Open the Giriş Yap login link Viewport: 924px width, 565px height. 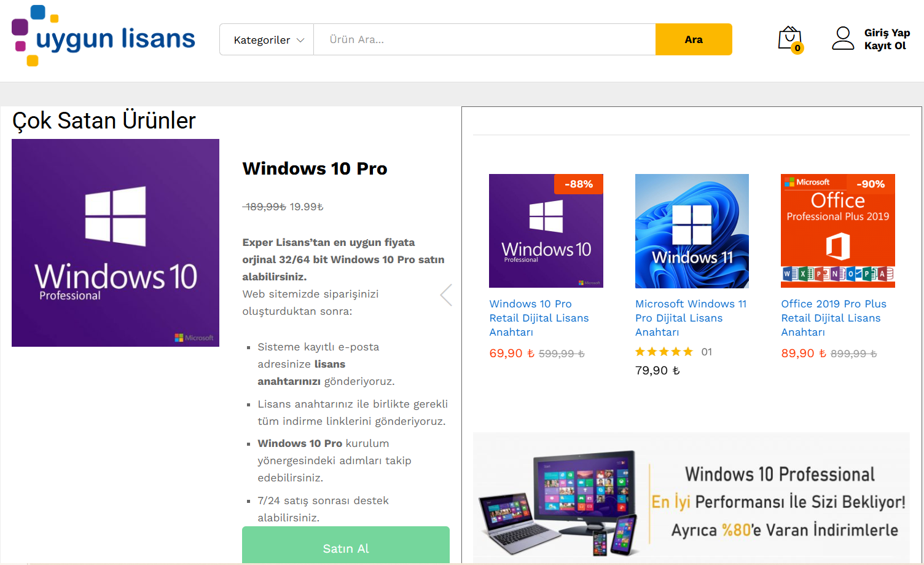click(x=887, y=33)
